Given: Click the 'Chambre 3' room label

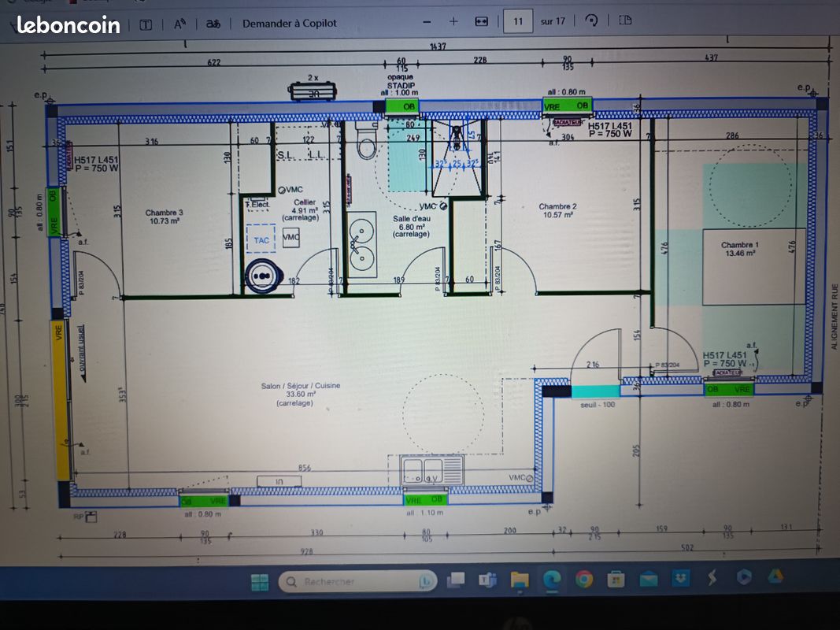Looking at the screenshot, I should tap(164, 213).
